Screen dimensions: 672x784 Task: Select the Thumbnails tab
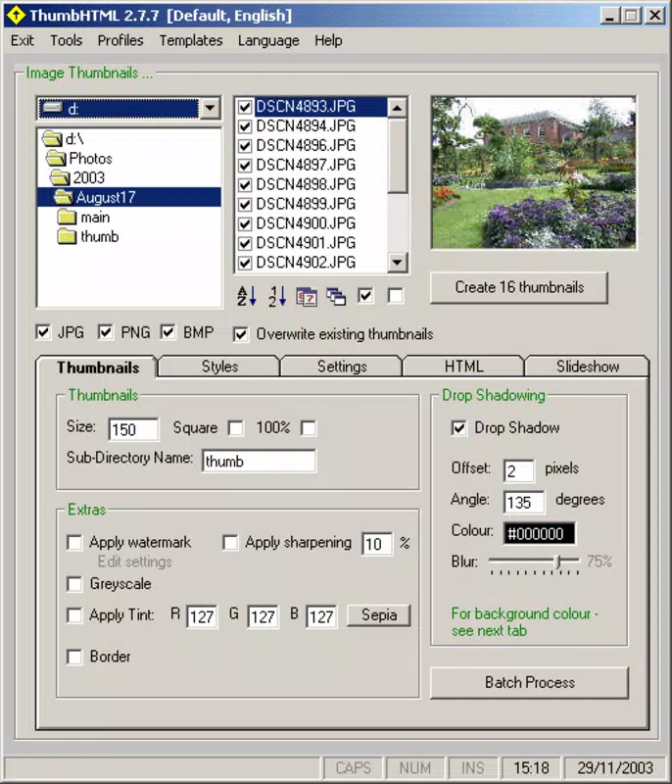point(98,367)
